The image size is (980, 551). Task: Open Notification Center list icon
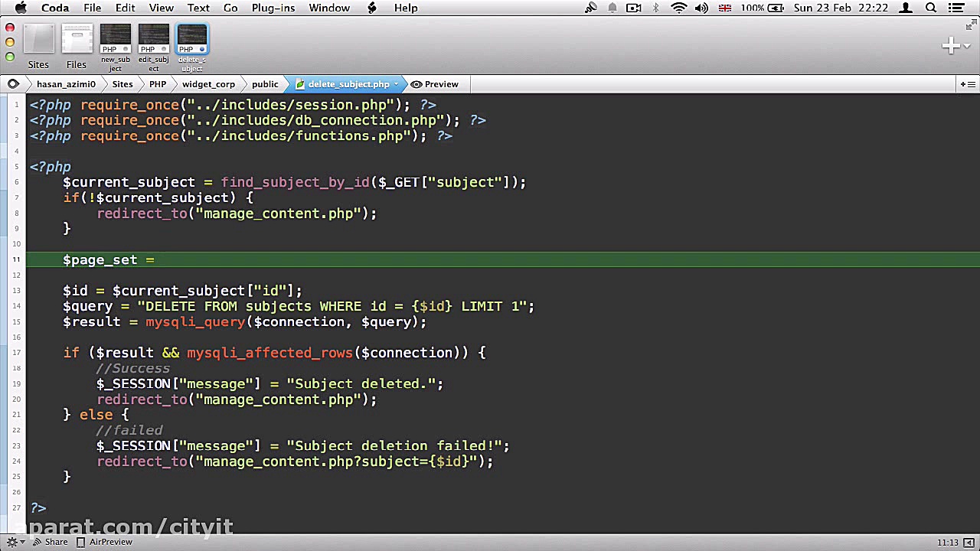[956, 8]
